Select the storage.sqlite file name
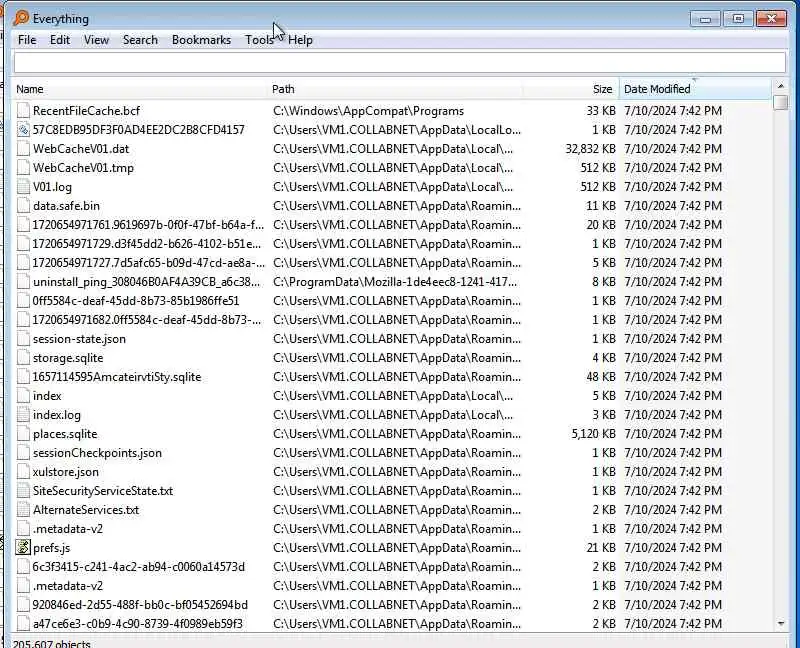Screen dimensions: 800x648 point(68,358)
